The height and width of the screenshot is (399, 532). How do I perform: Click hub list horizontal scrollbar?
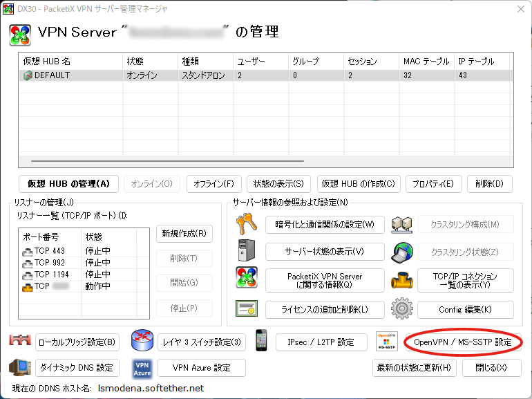[167, 161]
